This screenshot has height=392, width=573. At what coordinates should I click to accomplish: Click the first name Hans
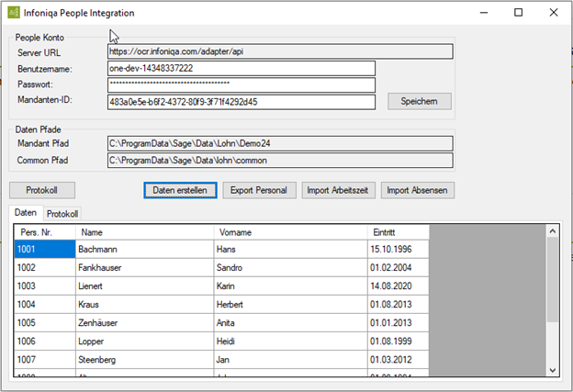tap(226, 249)
